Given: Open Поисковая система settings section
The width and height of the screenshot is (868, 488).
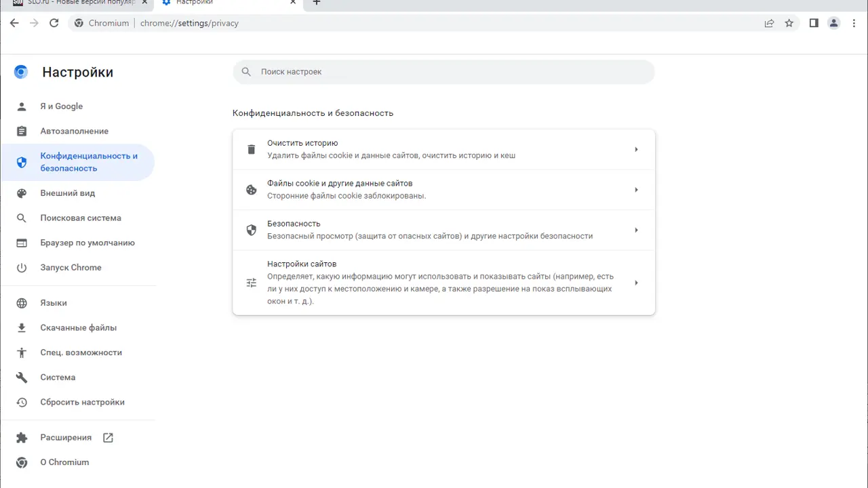Looking at the screenshot, I should point(81,218).
